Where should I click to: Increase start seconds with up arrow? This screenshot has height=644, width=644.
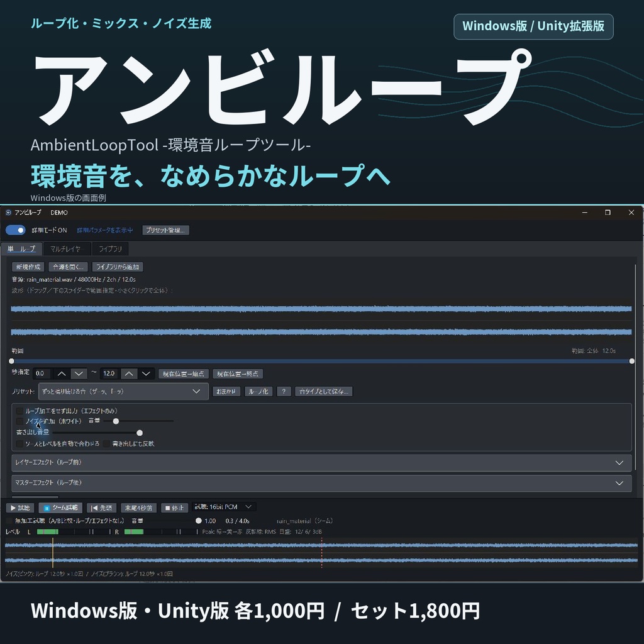click(x=62, y=374)
